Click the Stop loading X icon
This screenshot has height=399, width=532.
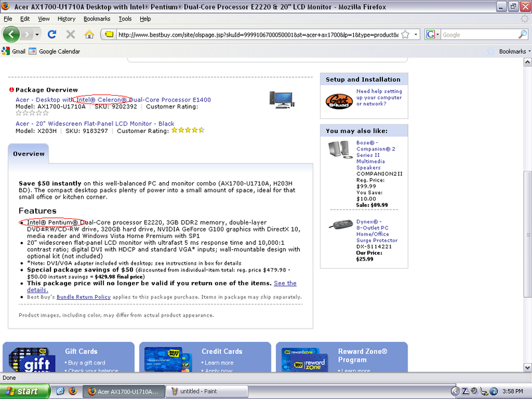point(70,35)
